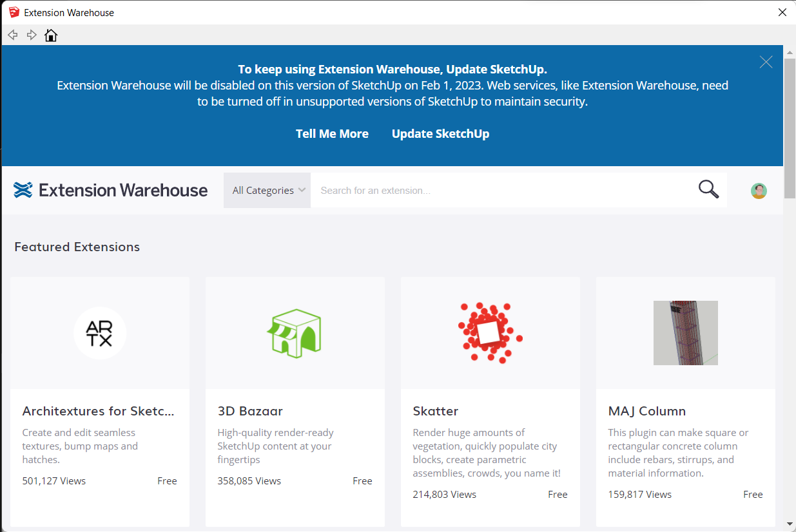Click the Extension Warehouse logo
Screen dimensions: 796x532
tap(111, 190)
